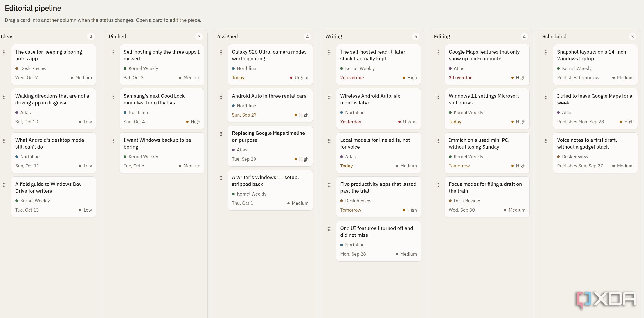This screenshot has width=644, height=318.
Task: Click the drag handle beside 'I tried to leave Google Maps'
Action: coord(546,97)
